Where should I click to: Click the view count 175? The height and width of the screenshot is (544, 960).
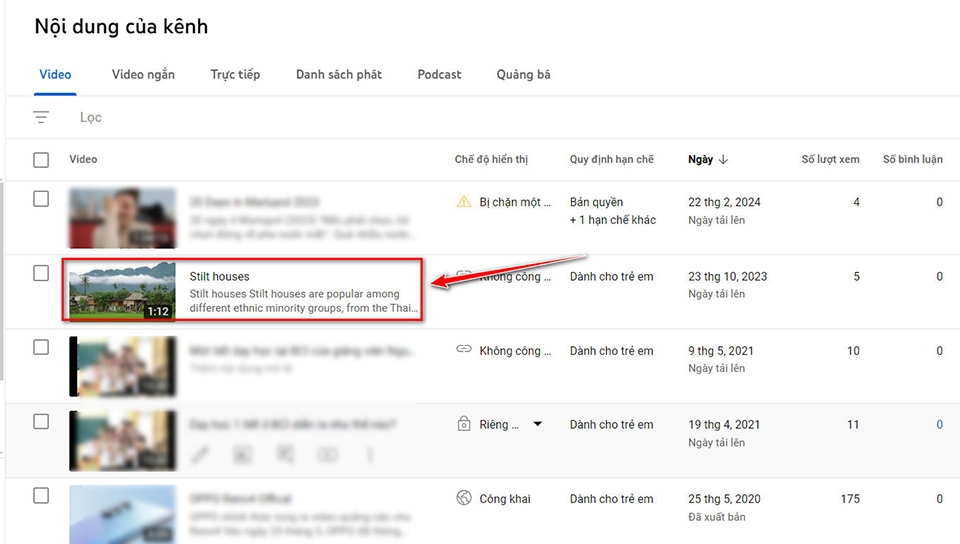tap(850, 499)
